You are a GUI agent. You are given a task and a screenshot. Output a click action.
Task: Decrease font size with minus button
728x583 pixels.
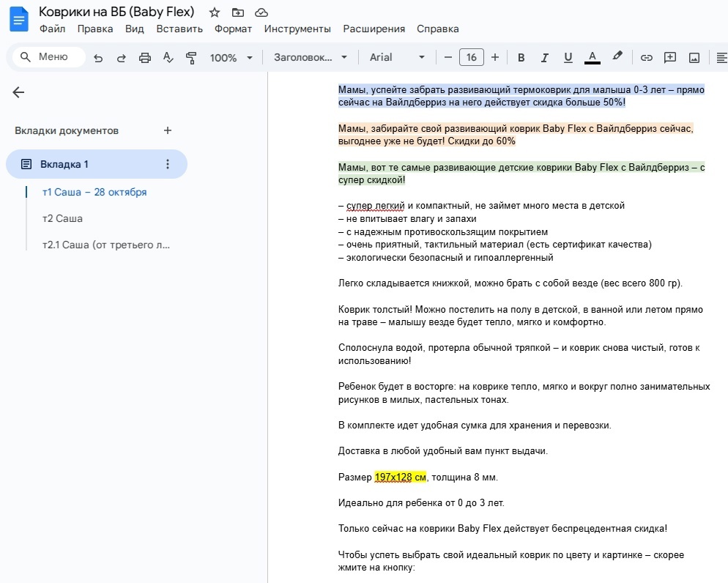pyautogui.click(x=448, y=58)
